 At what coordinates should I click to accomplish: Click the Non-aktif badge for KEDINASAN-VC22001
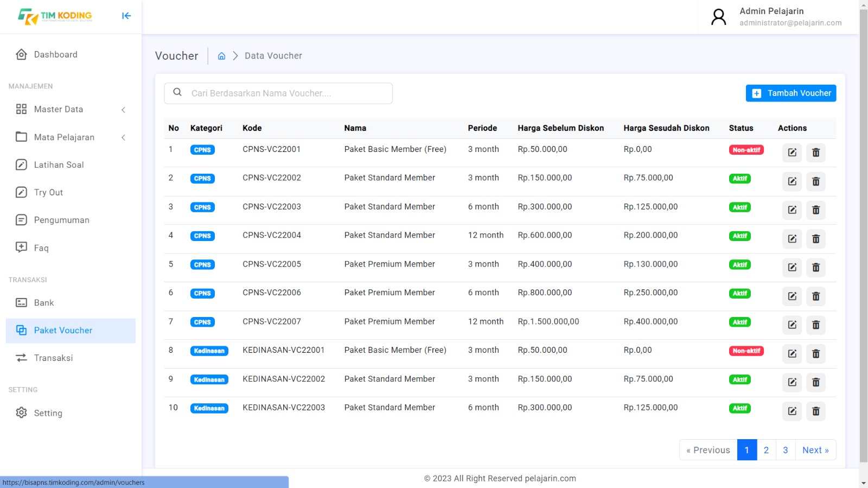tap(746, 351)
